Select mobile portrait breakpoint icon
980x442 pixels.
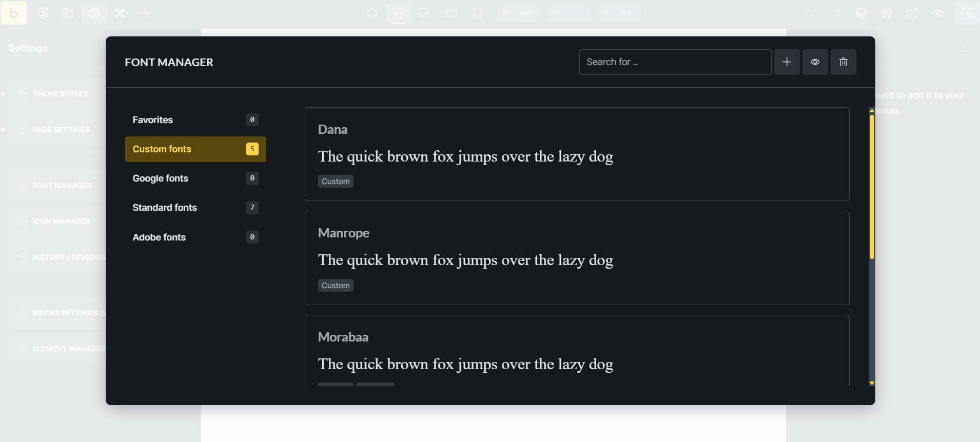pos(477,13)
